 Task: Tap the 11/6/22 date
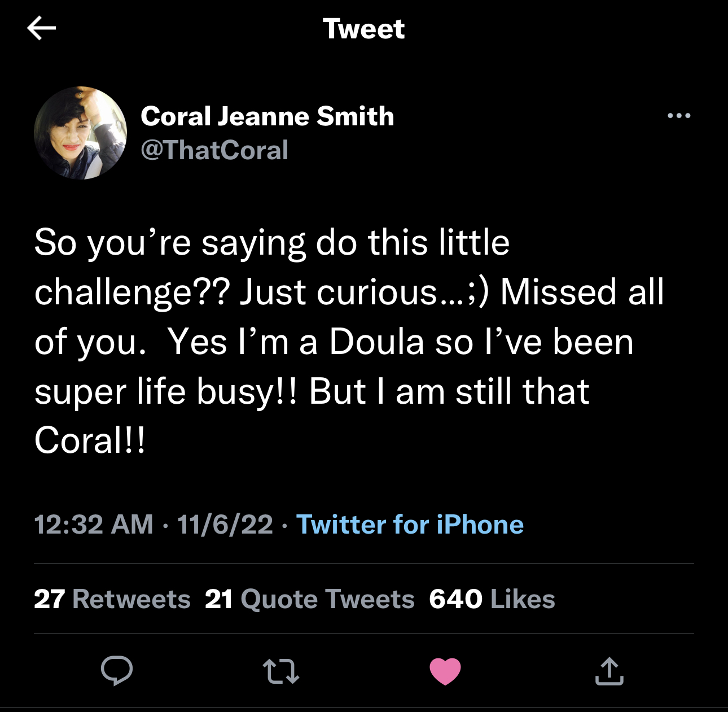225,525
